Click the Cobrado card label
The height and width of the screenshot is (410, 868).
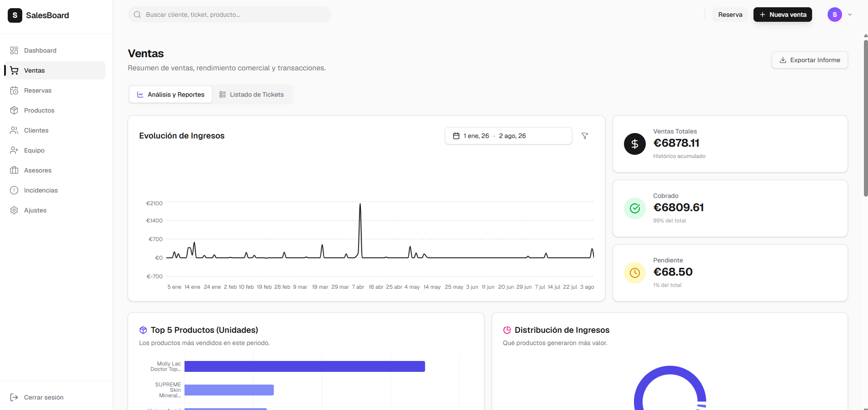point(666,196)
